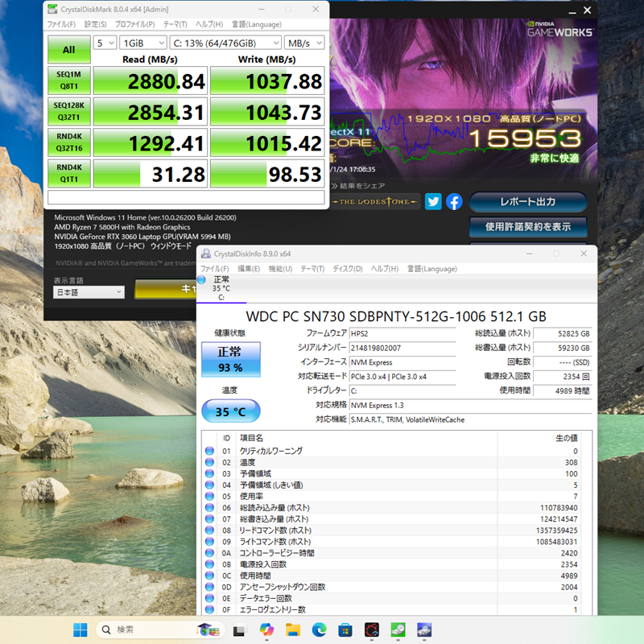Click the Task View taskbar icon
Image resolution: width=644 pixels, height=644 pixels.
click(240, 630)
